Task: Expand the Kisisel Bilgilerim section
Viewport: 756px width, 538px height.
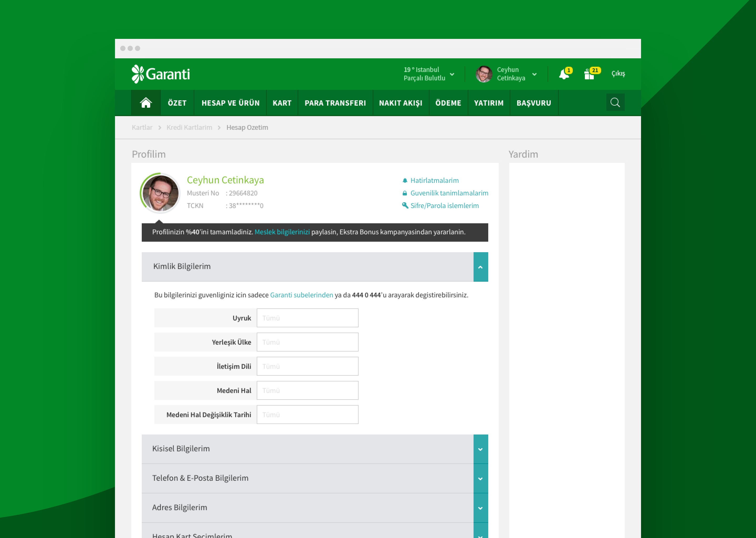Action: 481,449
